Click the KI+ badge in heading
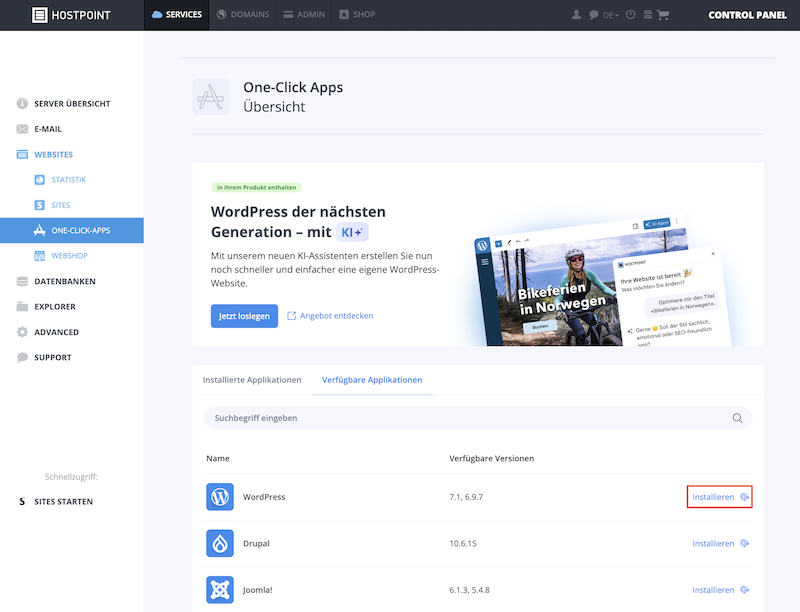 tap(352, 232)
